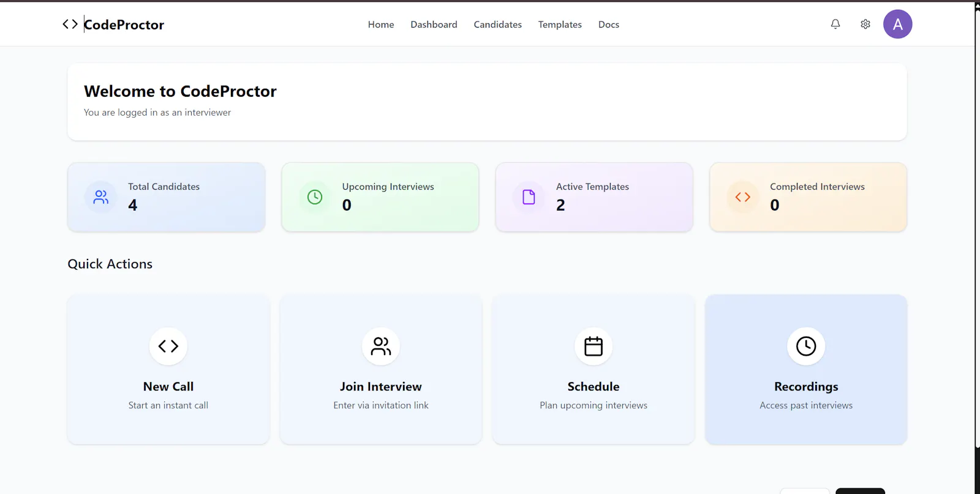Click the 'Welcome to CodeProctor' heading
Viewport: 980px width, 494px height.
click(x=180, y=91)
